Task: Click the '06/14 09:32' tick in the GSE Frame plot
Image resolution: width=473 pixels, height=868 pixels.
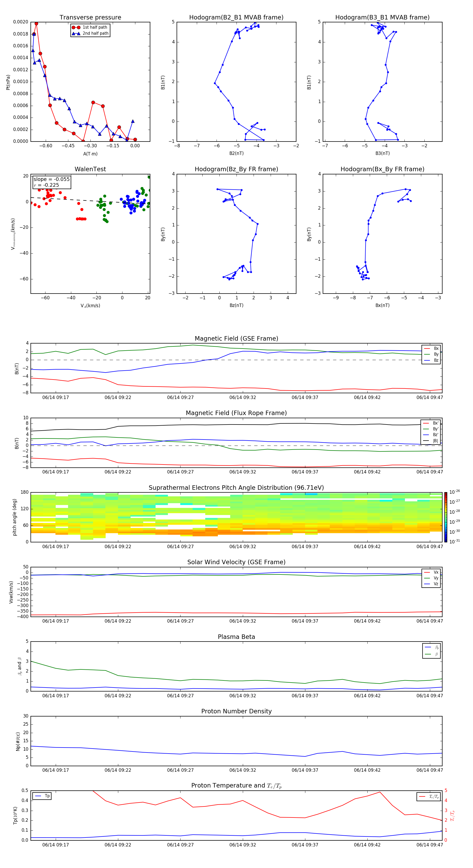Action: click(x=242, y=398)
